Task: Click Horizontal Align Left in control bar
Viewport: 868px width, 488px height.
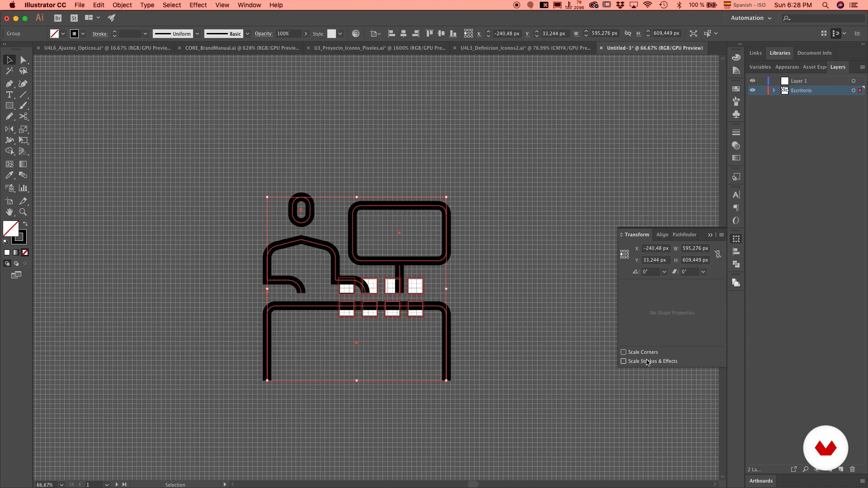Action: (392, 33)
